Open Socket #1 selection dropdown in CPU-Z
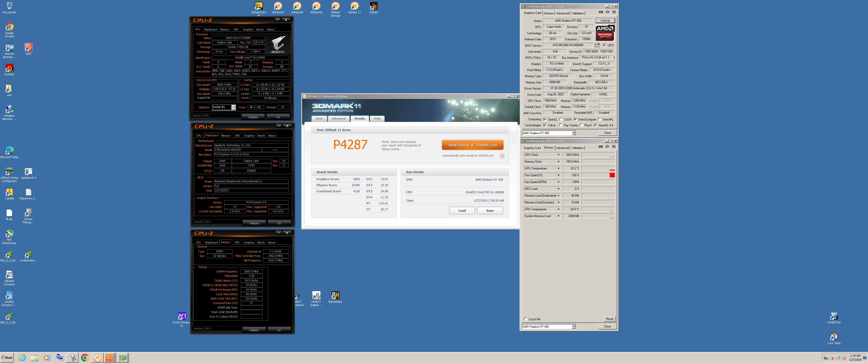This screenshot has width=868, height=363. 233,107
